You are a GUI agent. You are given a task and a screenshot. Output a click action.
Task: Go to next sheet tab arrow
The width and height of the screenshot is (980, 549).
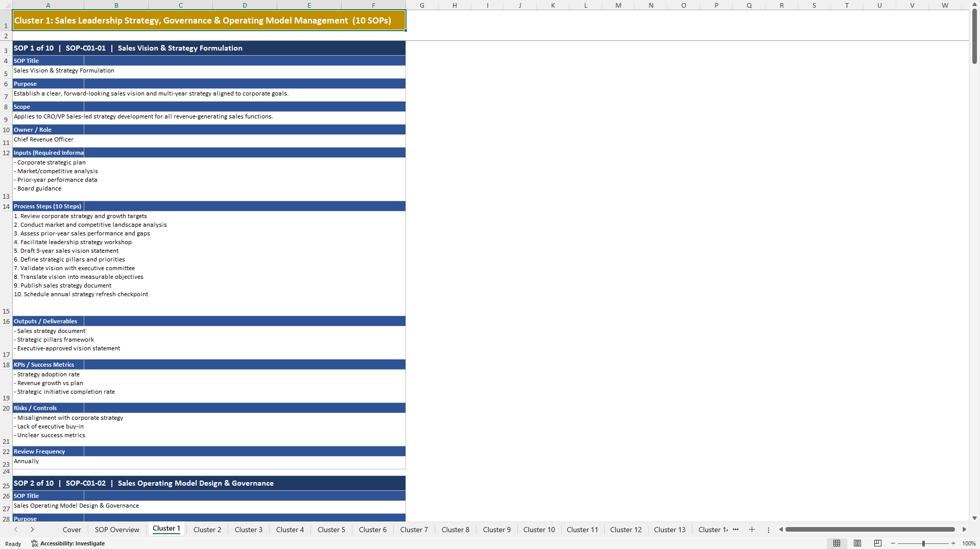point(32,530)
